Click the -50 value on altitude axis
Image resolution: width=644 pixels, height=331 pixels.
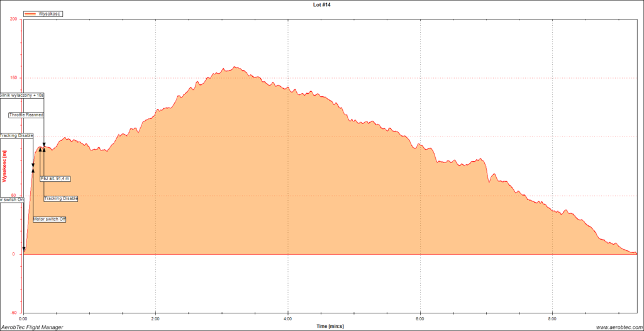pos(14,313)
